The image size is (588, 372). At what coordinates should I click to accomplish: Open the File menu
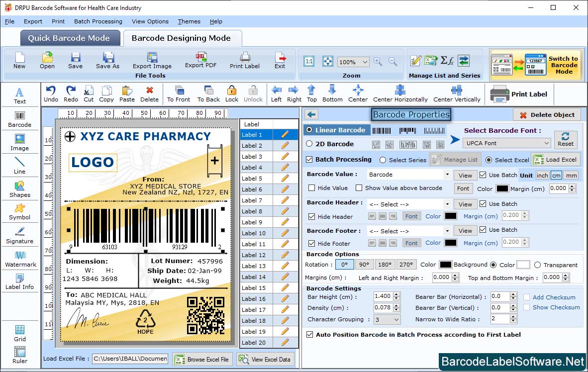click(10, 21)
